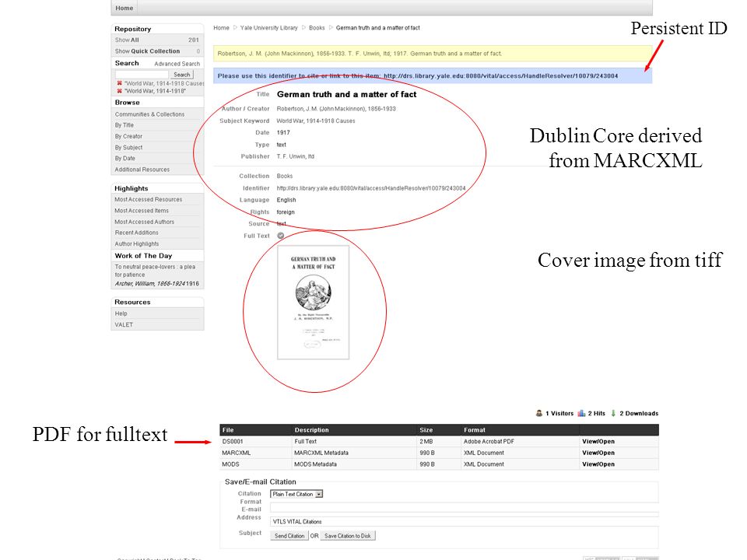Click subject World War, 1914-1918 Causes
Viewport: 747px width, 560px height.
tap(316, 121)
